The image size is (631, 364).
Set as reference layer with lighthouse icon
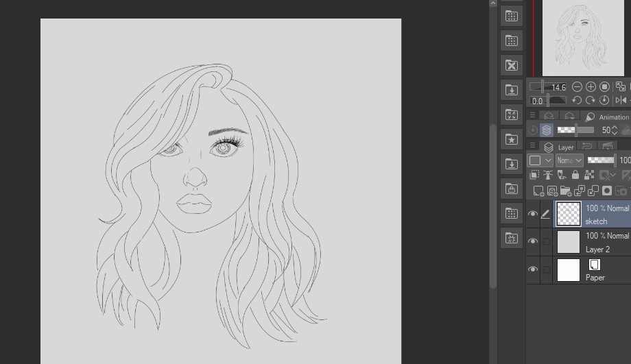548,175
